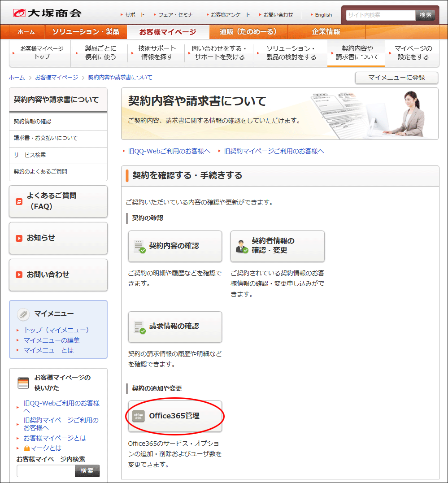Open the ソリューション・製品 tab
Screen dimensions: 448x483
pos(86,32)
